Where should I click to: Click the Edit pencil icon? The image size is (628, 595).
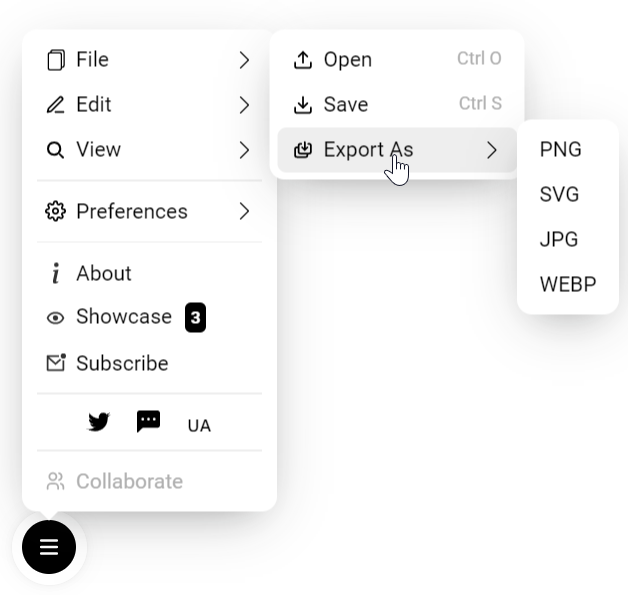(56, 105)
